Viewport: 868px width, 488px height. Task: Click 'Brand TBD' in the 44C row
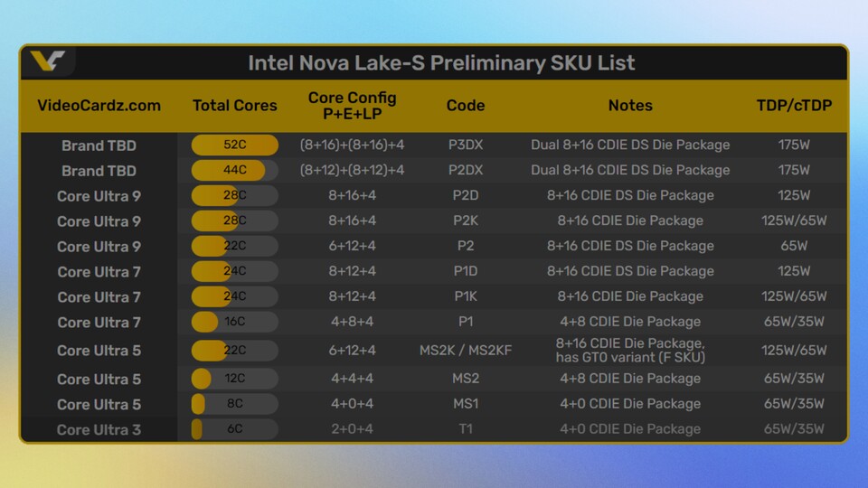[99, 171]
